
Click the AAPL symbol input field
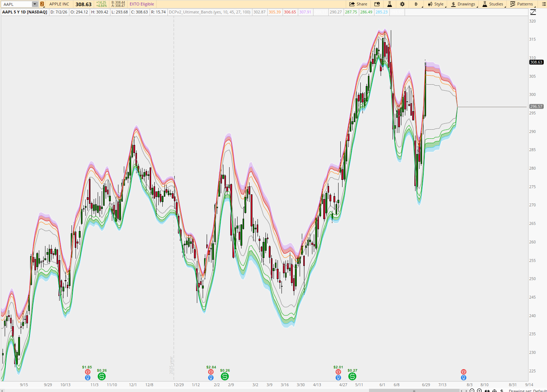coord(17,4)
